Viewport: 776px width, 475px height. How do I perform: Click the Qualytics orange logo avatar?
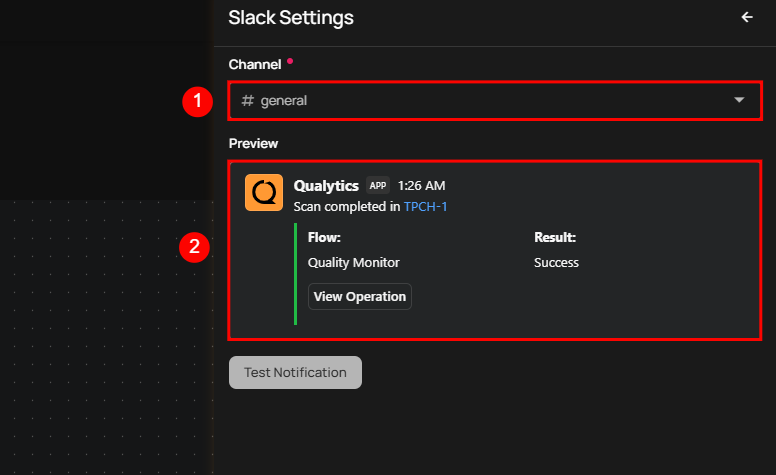(264, 192)
